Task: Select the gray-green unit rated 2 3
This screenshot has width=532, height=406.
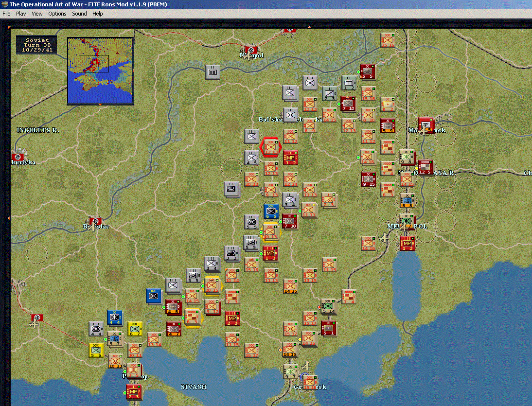Action: tap(329, 94)
